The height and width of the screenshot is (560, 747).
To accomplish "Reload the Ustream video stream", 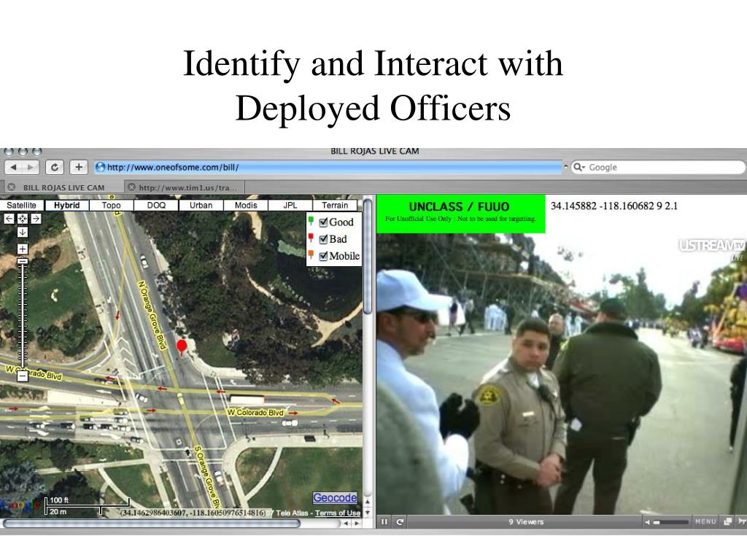I will click(400, 522).
